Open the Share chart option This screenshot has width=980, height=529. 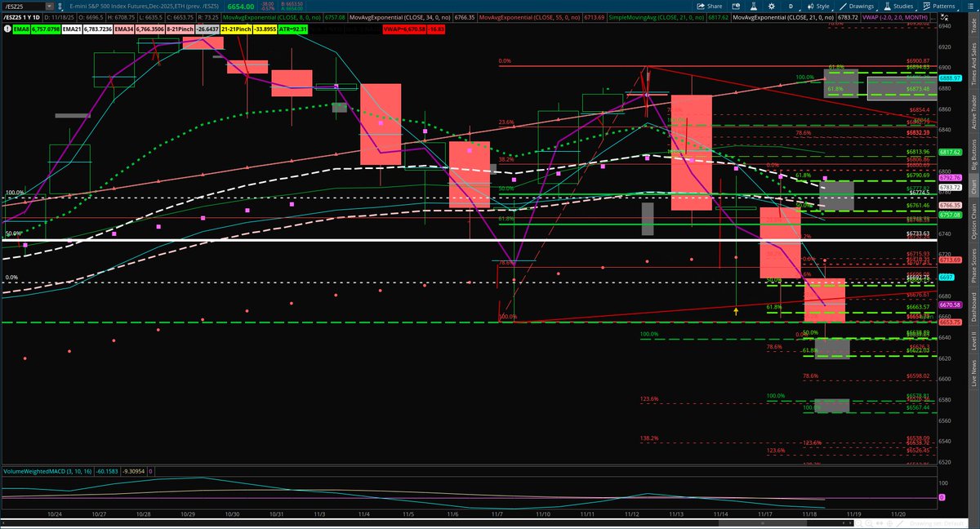coord(709,7)
